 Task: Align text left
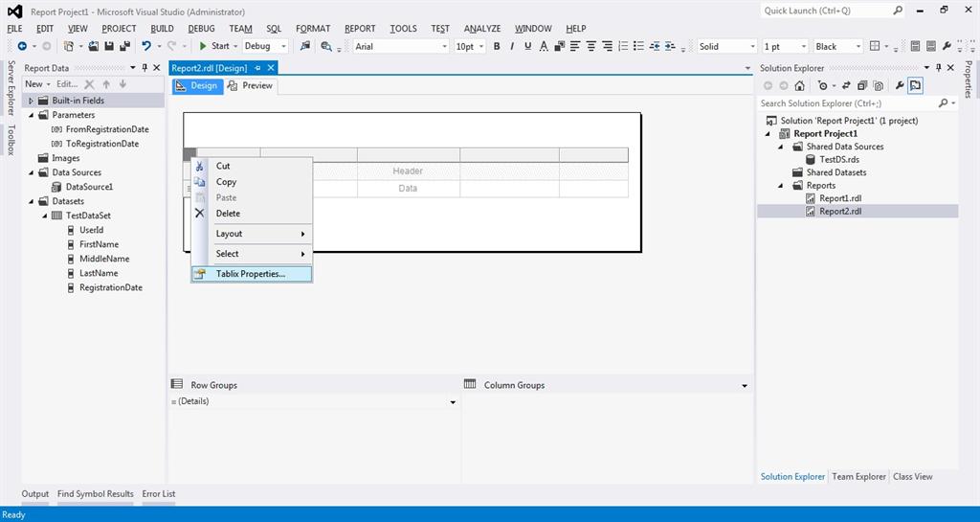point(575,46)
